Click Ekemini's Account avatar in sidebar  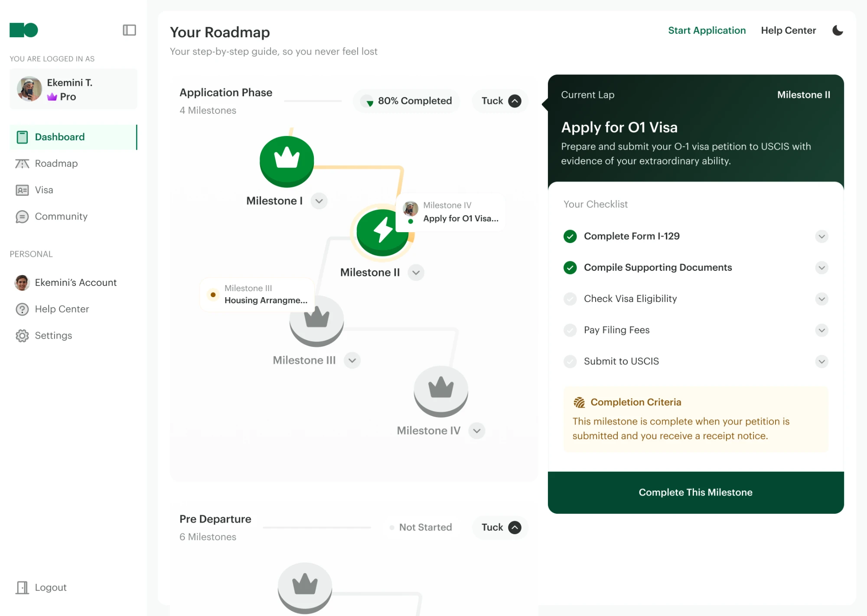coord(22,282)
